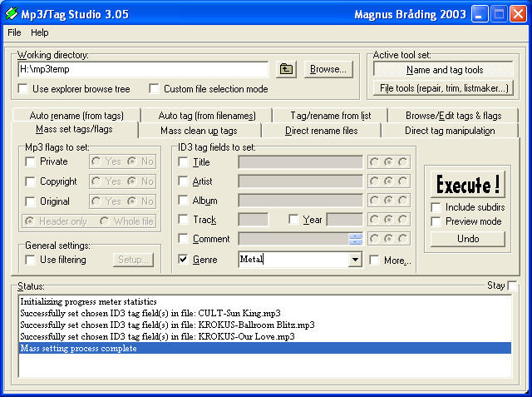The image size is (532, 397).
Task: Select status line for CULT-Sun King.mp3
Action: pos(265,313)
